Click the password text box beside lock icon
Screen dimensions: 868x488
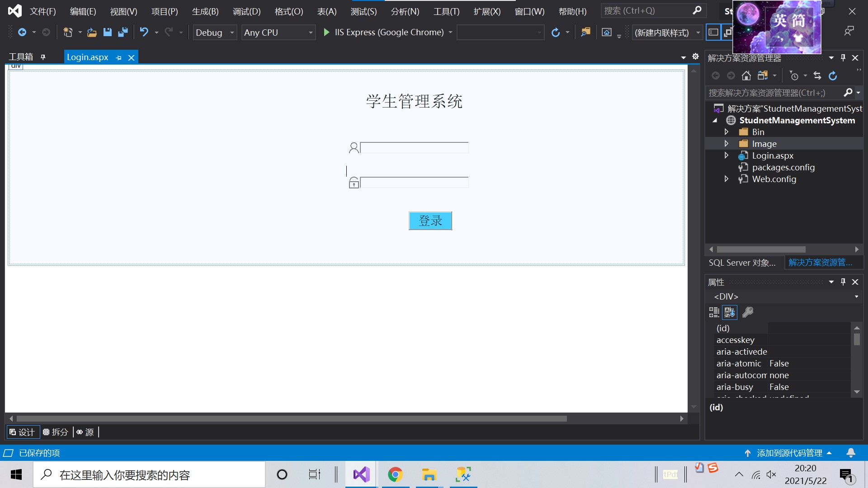tap(414, 183)
